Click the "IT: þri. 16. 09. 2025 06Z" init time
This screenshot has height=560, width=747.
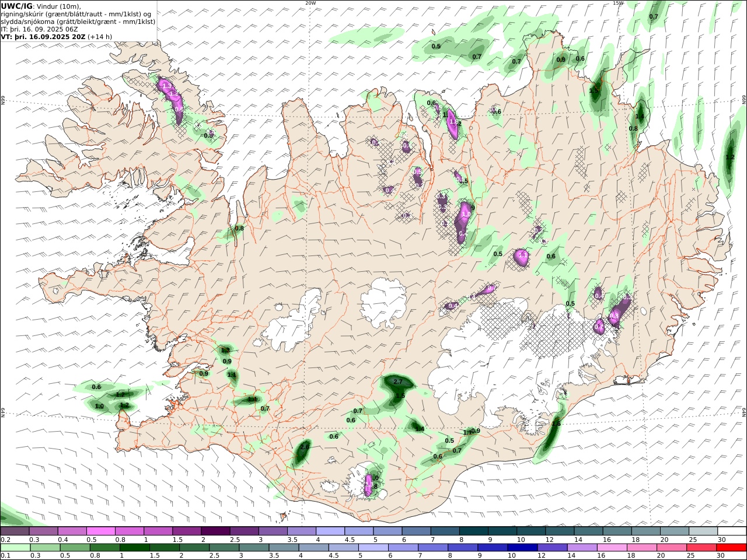tap(39, 29)
